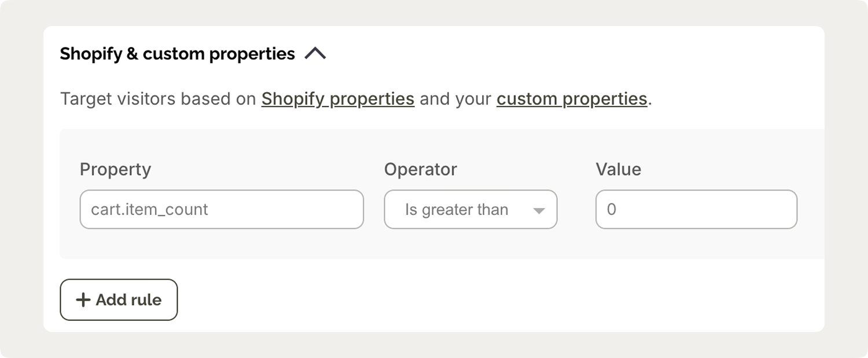Collapse section using the chevron-up icon

(x=315, y=54)
